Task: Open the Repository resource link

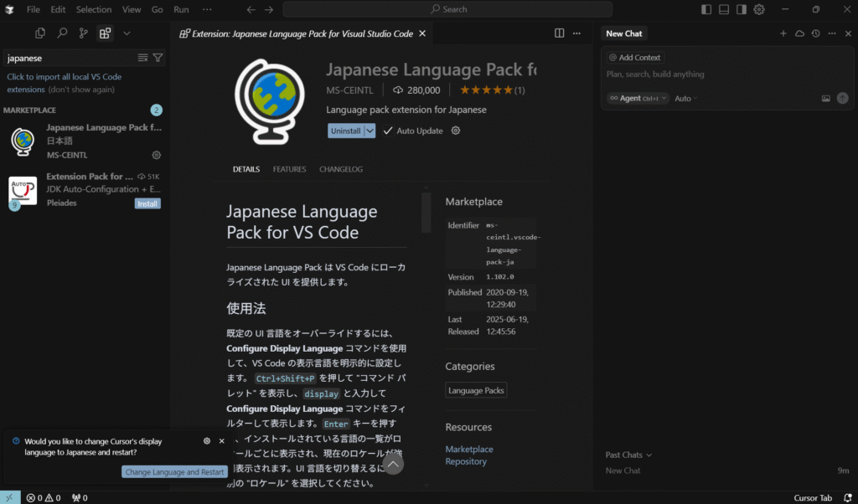Action: point(466,461)
